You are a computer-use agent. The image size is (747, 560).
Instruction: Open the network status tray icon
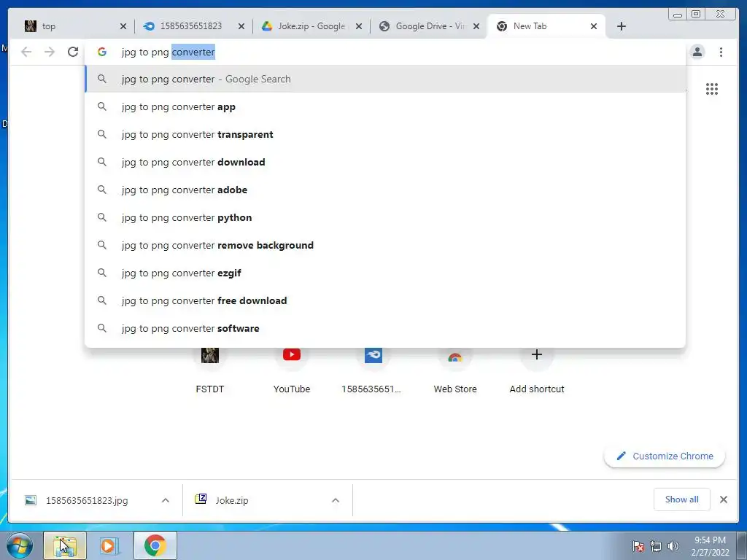pos(656,546)
